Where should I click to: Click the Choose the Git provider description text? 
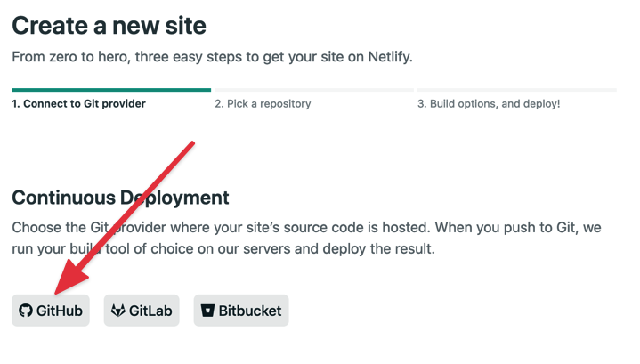pos(306,238)
